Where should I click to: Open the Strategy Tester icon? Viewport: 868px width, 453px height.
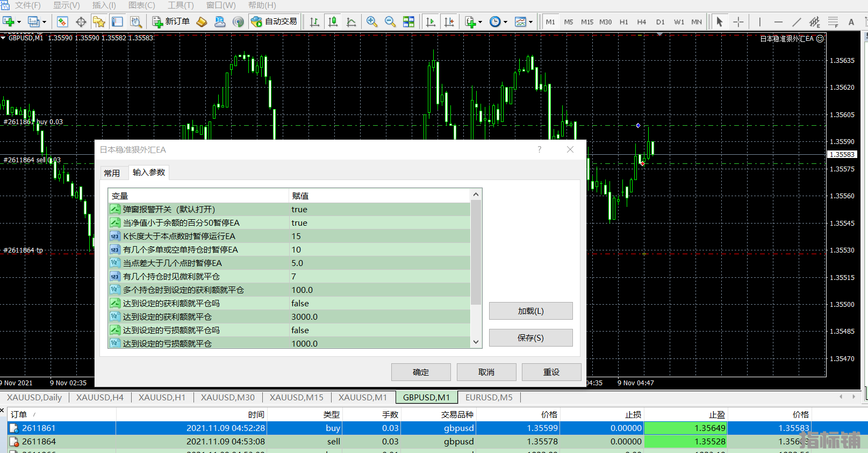coord(136,21)
